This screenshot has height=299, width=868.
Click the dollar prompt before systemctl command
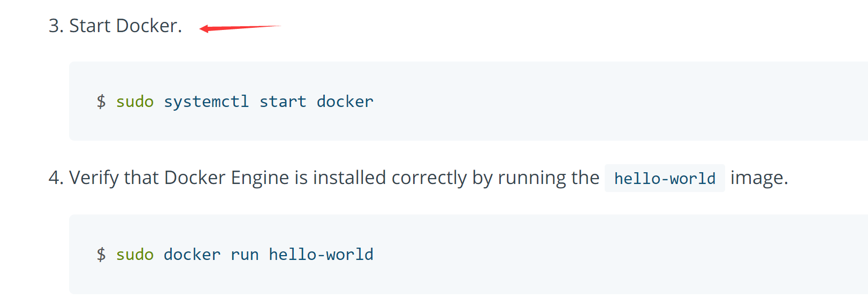(x=101, y=101)
